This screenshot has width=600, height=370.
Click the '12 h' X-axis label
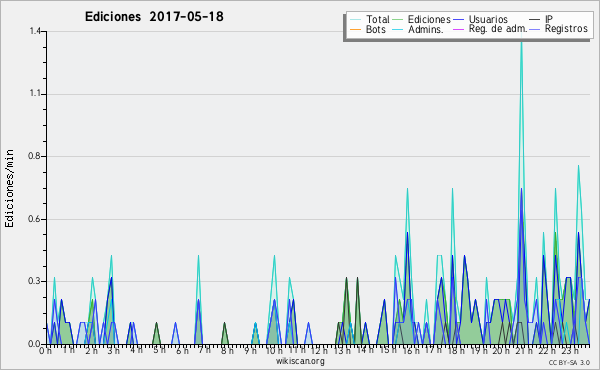point(319,350)
